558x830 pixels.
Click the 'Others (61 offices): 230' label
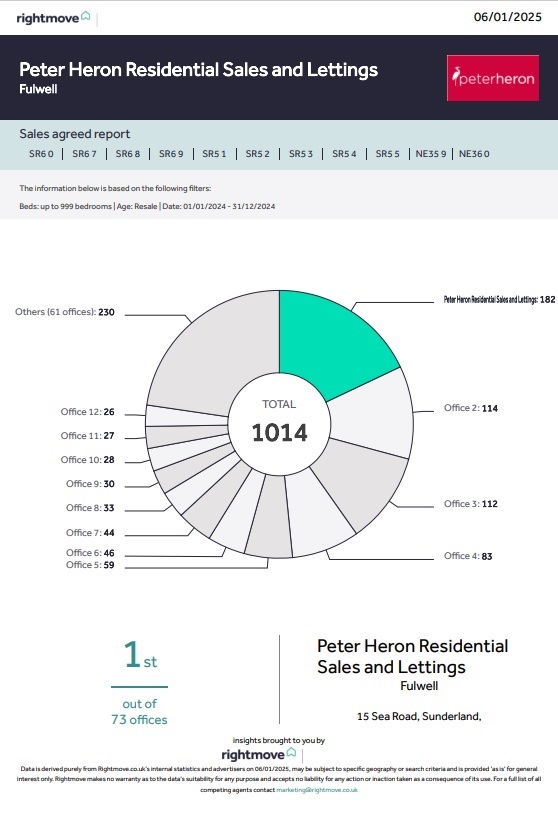click(65, 312)
